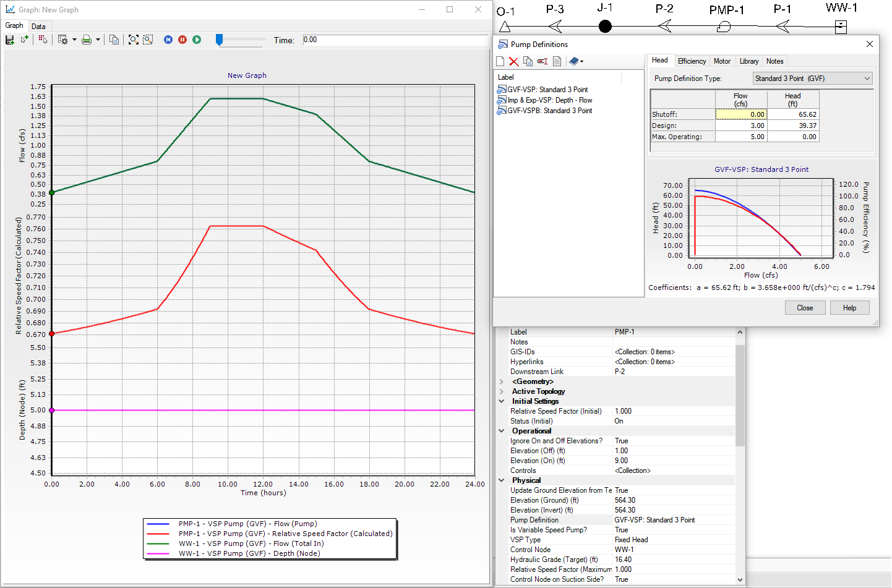Click the Close button in Pump Definitions
This screenshot has width=892, height=588.
click(x=805, y=308)
